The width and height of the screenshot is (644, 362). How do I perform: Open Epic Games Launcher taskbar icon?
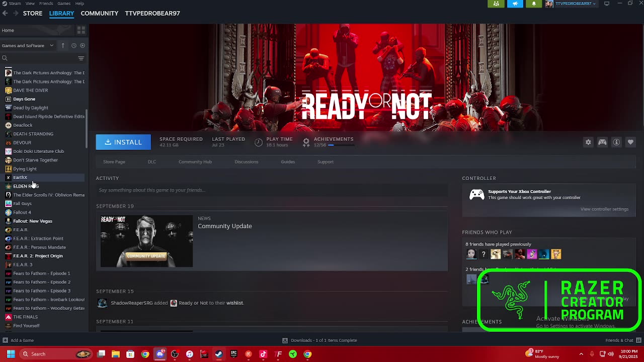[x=233, y=354]
